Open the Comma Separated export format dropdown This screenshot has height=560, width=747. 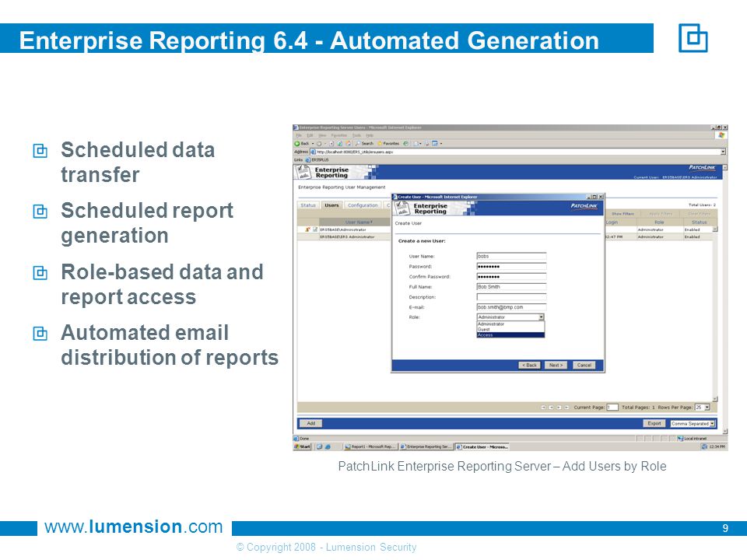[693, 423]
